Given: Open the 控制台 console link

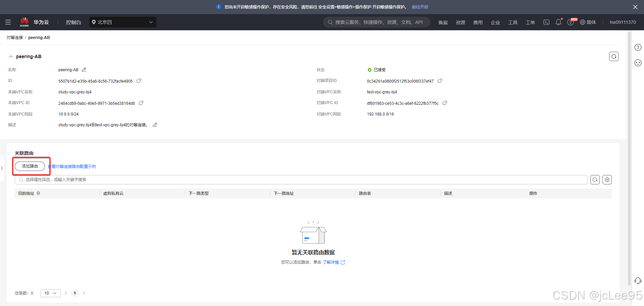Looking at the screenshot, I should (x=73, y=22).
